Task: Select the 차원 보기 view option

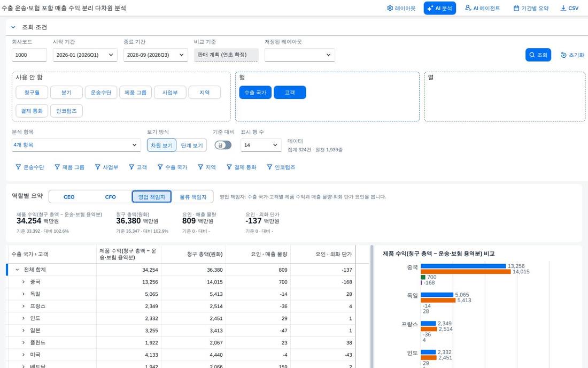Action: pyautogui.click(x=161, y=145)
